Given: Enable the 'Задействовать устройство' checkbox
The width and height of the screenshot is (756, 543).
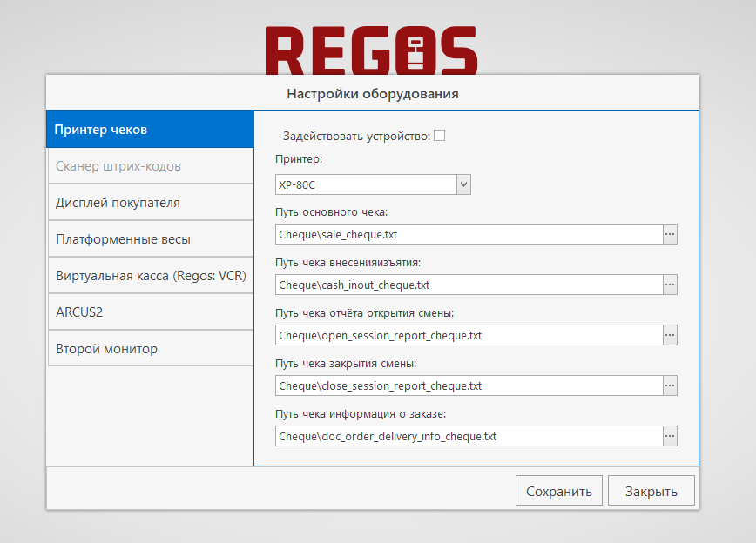Looking at the screenshot, I should pyautogui.click(x=439, y=136).
